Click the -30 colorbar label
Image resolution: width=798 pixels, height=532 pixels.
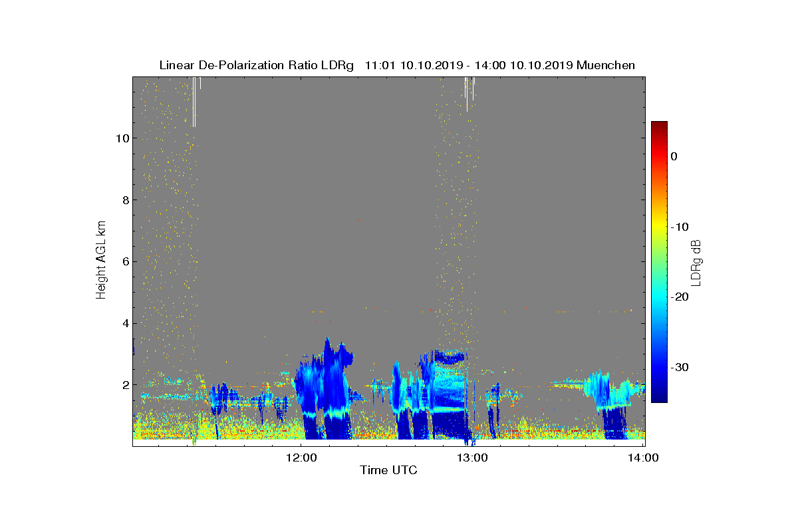tap(680, 368)
